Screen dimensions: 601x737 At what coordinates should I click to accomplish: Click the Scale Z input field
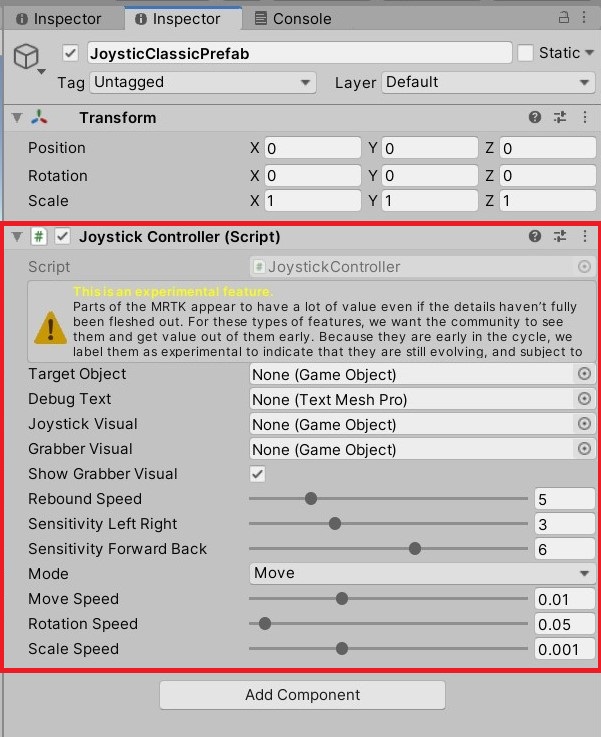coord(547,201)
